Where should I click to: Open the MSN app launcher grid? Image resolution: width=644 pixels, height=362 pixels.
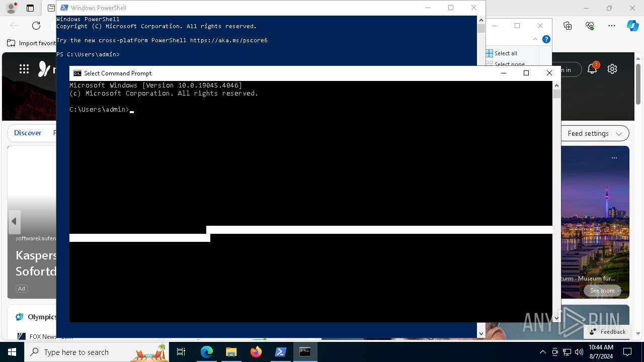point(24,69)
